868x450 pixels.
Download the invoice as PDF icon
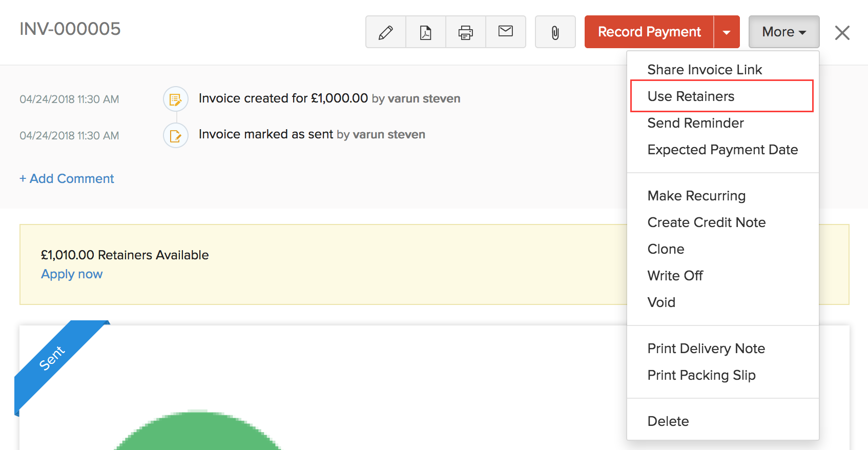point(426,32)
